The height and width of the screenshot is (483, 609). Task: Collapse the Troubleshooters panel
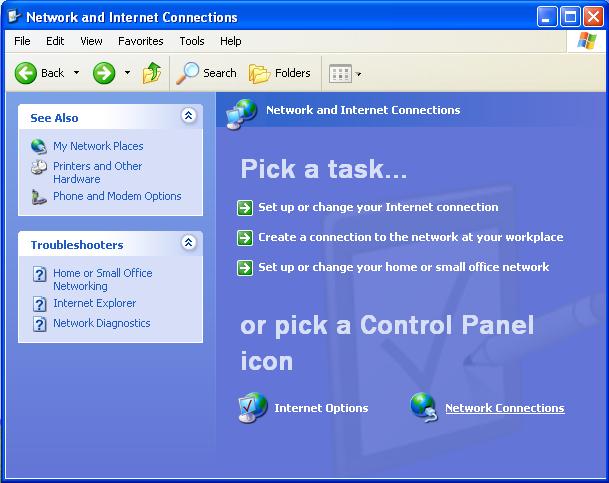189,243
